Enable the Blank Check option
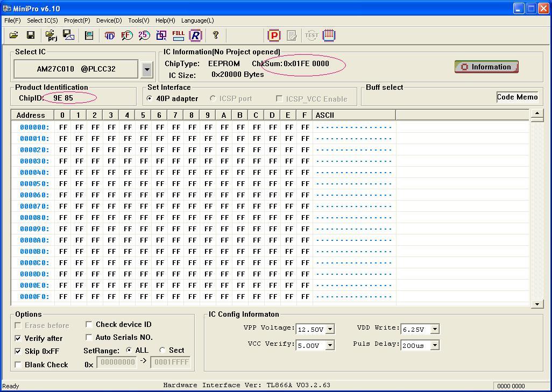The image size is (552, 392). click(18, 365)
